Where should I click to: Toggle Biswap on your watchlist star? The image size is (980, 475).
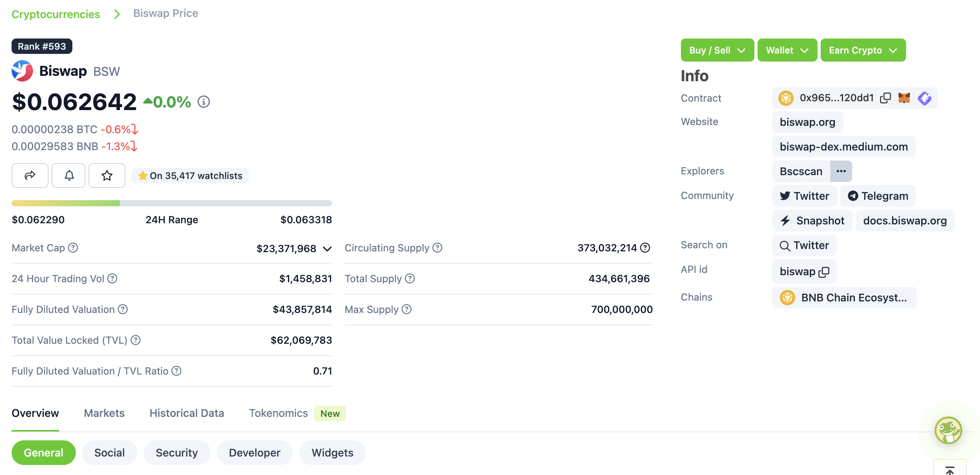tap(107, 176)
